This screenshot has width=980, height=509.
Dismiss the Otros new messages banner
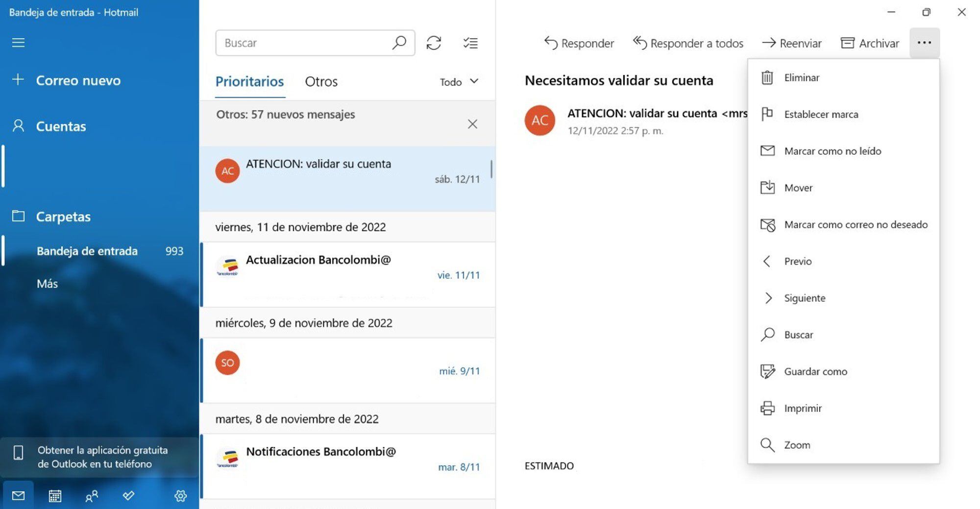[472, 124]
